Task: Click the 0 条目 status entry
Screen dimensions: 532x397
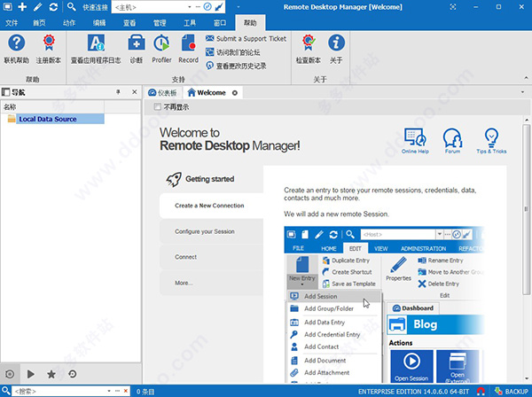Action: click(x=145, y=392)
